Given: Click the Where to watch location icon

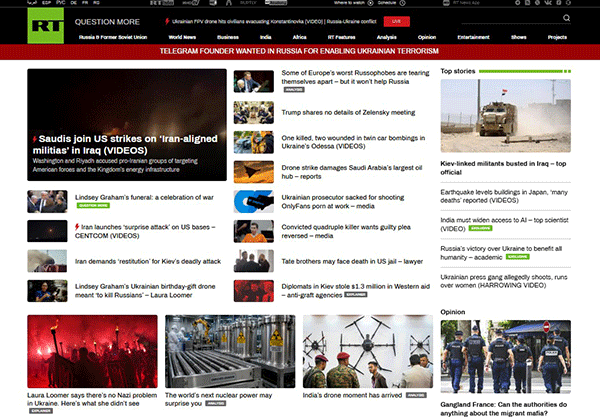Looking at the screenshot, I should (x=370, y=3).
